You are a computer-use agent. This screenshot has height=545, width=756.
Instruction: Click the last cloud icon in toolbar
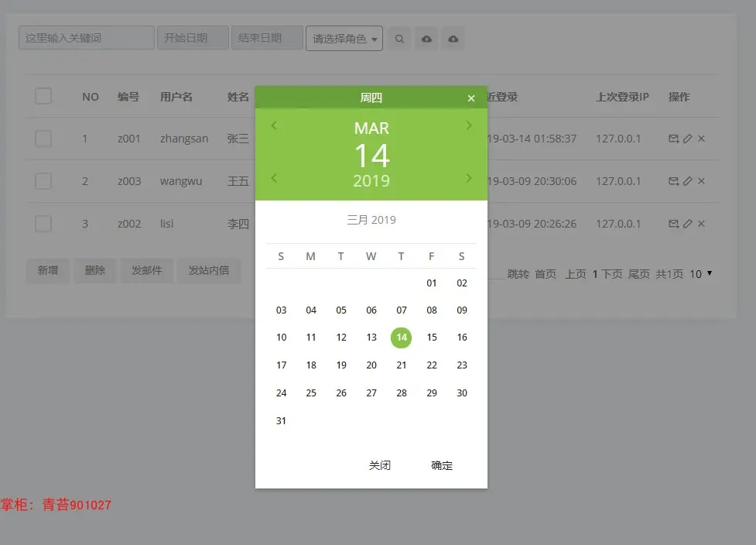point(453,39)
